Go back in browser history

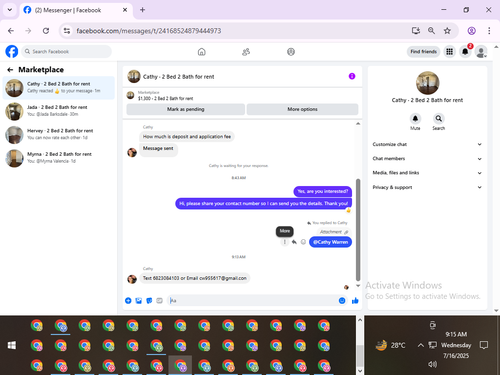pos(11,31)
